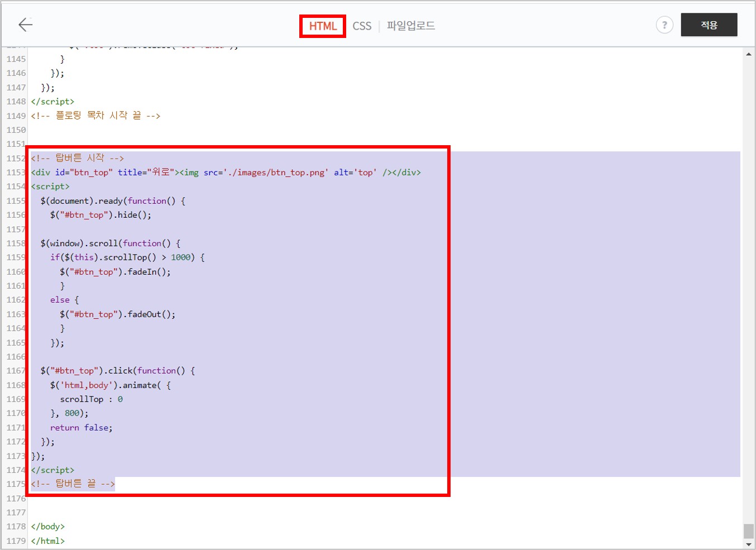This screenshot has width=756, height=550.
Task: Click line number 1150 in gutter
Action: pyautogui.click(x=16, y=130)
